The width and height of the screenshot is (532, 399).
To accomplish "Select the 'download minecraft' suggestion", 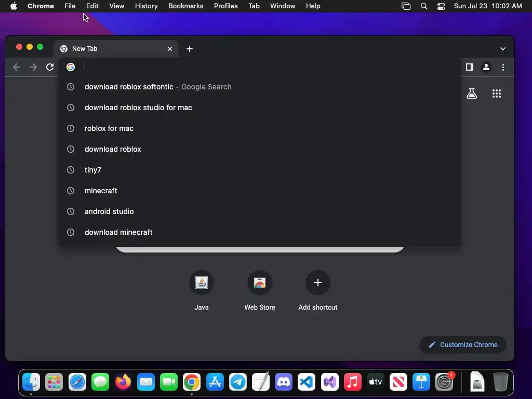I will pyautogui.click(x=260, y=232).
